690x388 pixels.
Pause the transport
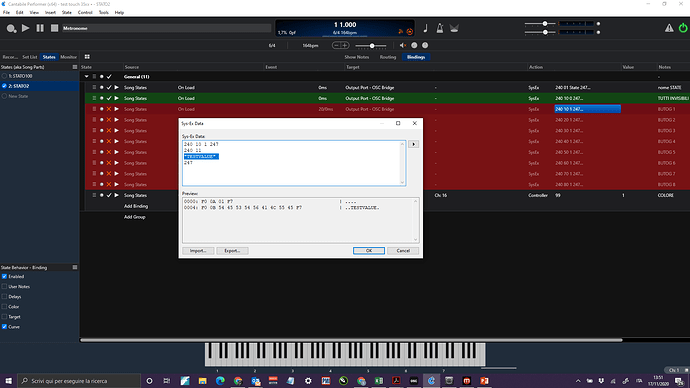pos(40,28)
